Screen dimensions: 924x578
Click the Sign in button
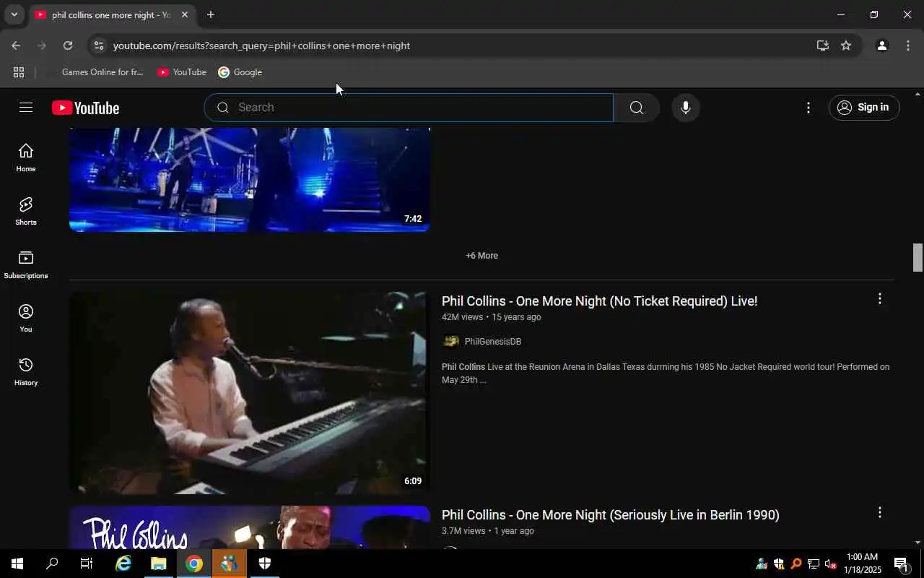864,108
